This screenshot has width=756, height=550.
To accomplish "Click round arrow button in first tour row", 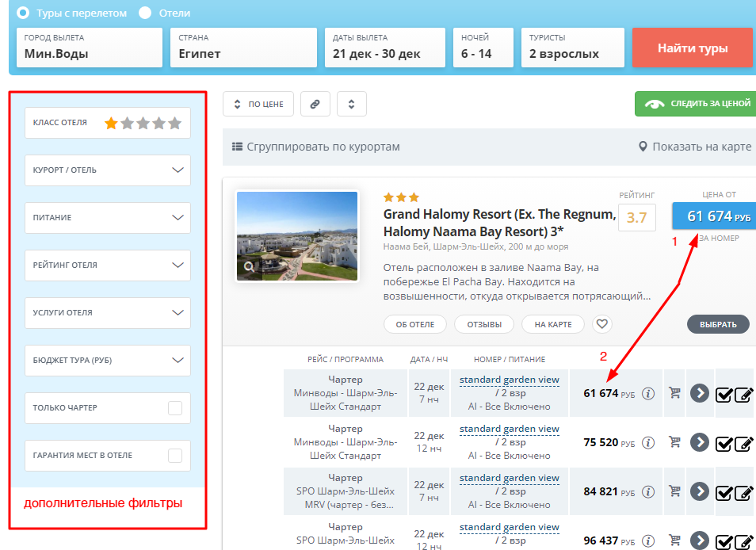I will pos(698,393).
